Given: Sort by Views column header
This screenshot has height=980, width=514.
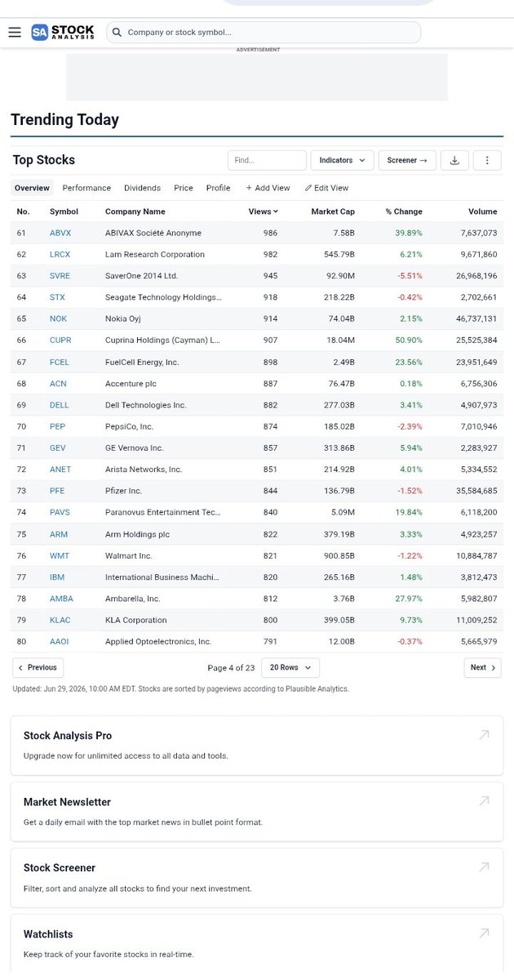Looking at the screenshot, I should point(263,212).
